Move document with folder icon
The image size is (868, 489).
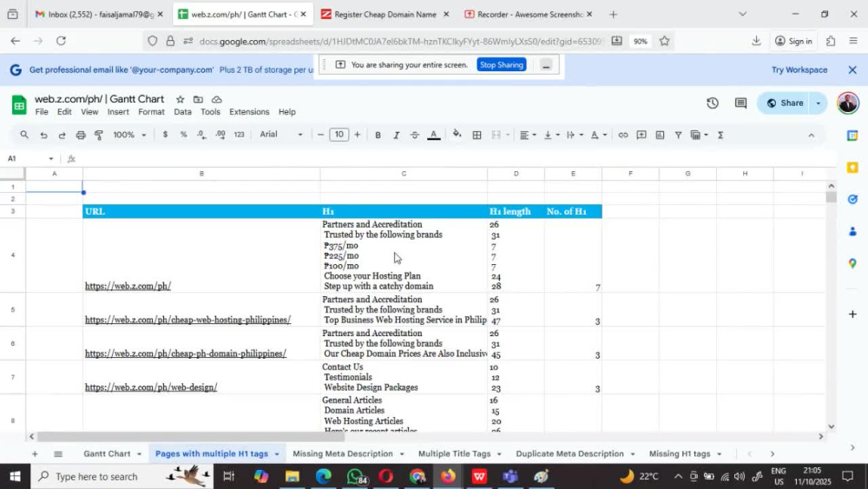click(198, 99)
